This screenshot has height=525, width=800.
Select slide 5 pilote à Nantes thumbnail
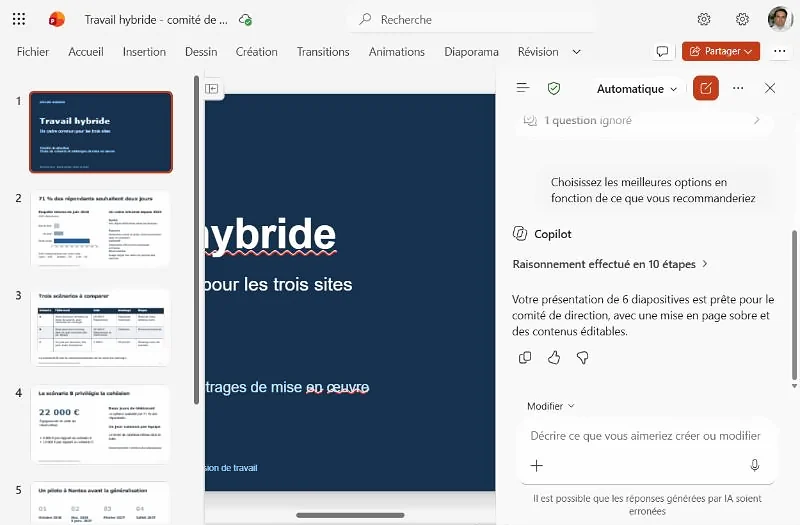point(101,503)
